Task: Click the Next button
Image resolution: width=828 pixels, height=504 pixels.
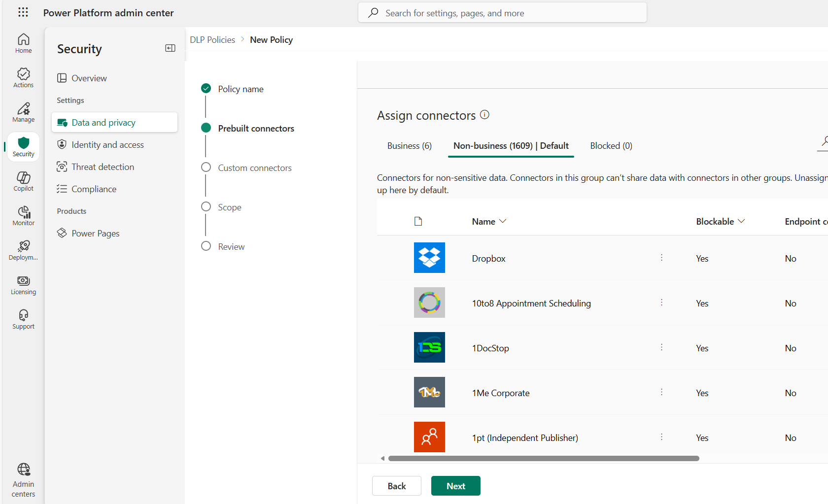Action: pos(455,486)
